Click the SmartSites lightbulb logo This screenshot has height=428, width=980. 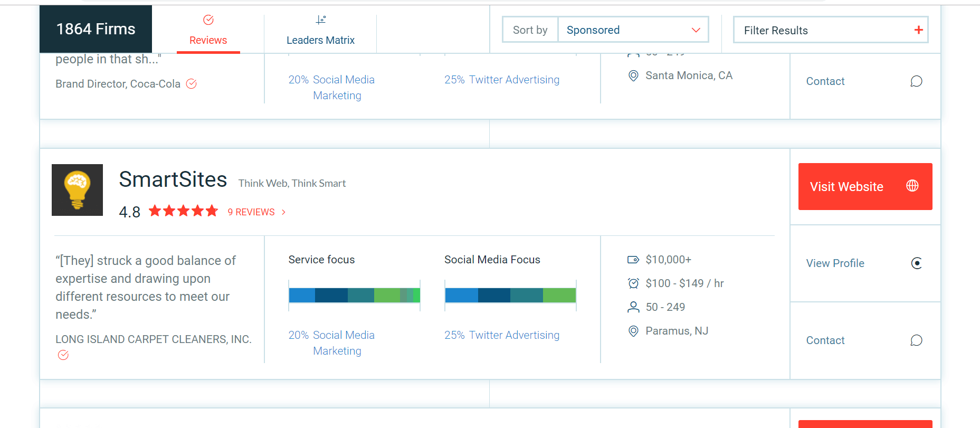[77, 190]
